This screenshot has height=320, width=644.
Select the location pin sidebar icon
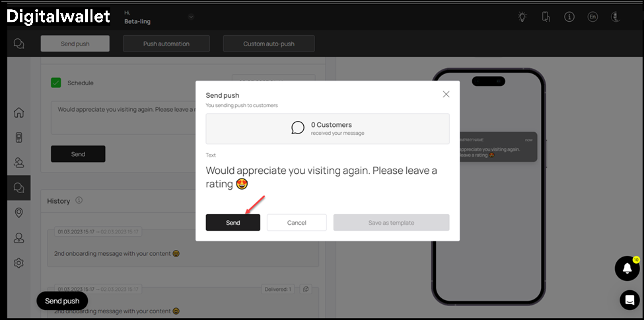pyautogui.click(x=18, y=213)
